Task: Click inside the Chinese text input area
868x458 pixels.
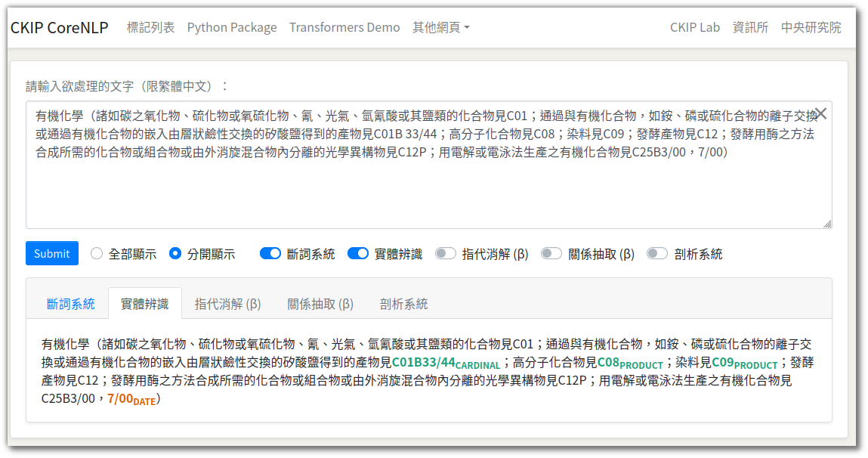Action: tap(428, 165)
